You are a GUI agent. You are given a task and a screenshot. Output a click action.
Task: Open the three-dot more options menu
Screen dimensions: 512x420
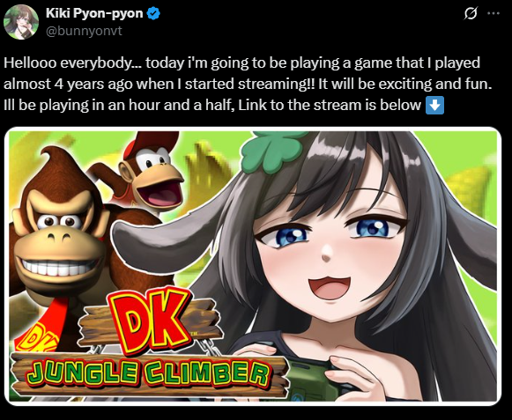point(493,13)
